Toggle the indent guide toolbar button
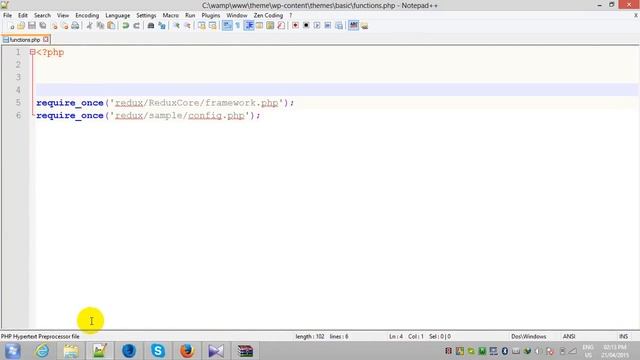 click(249, 26)
